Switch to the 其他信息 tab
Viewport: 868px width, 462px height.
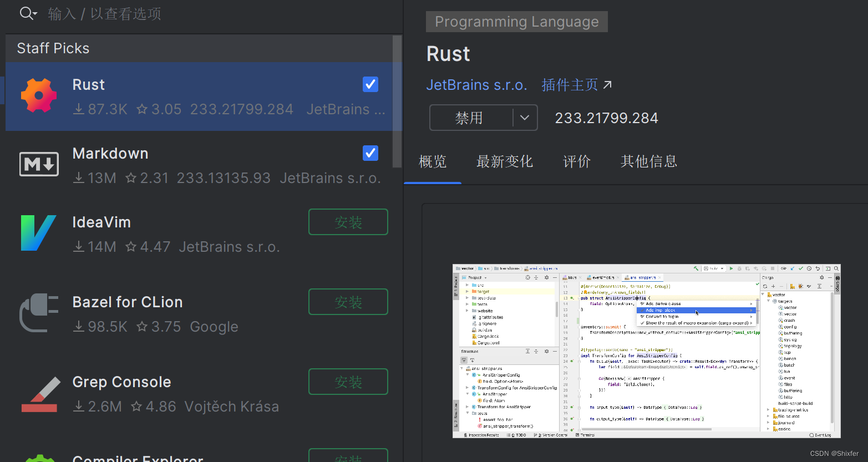click(649, 161)
